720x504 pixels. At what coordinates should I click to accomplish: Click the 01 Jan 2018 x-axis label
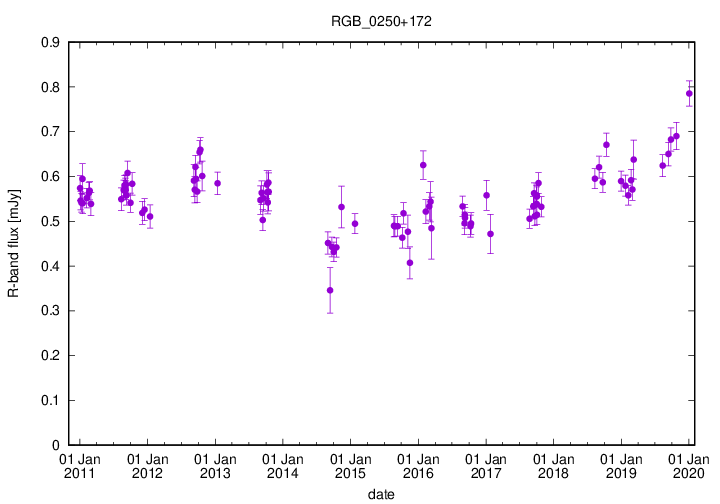point(553,464)
